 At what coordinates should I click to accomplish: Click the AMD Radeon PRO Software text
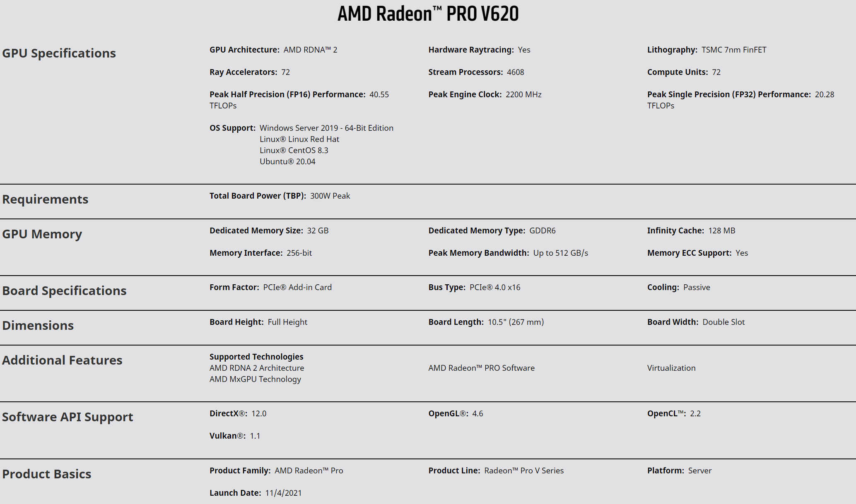[481, 368]
